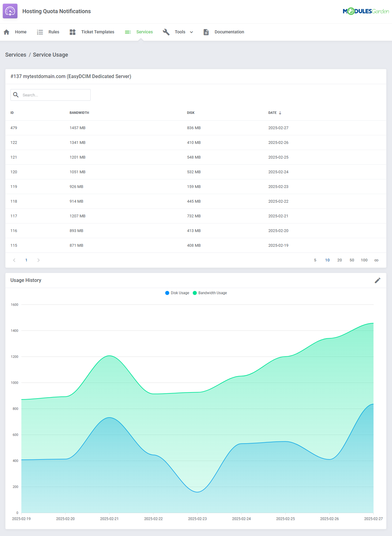Sort by the Bandwidth column header

tap(79, 113)
